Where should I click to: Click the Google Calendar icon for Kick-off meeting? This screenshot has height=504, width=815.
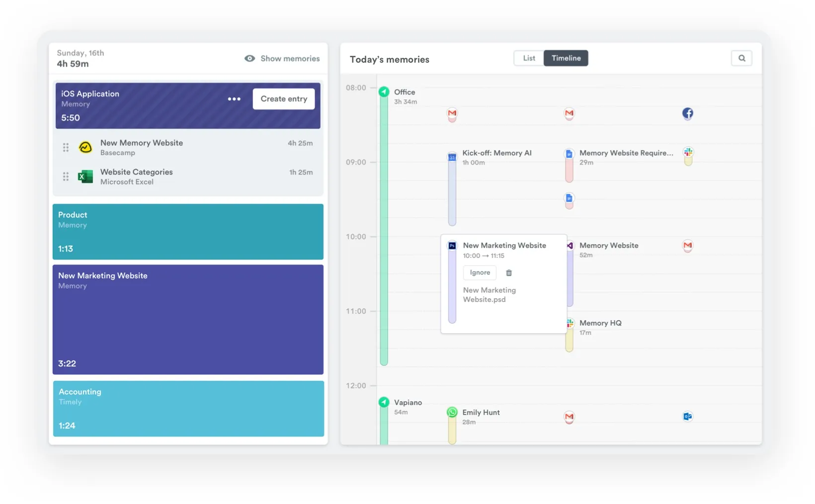(x=452, y=157)
